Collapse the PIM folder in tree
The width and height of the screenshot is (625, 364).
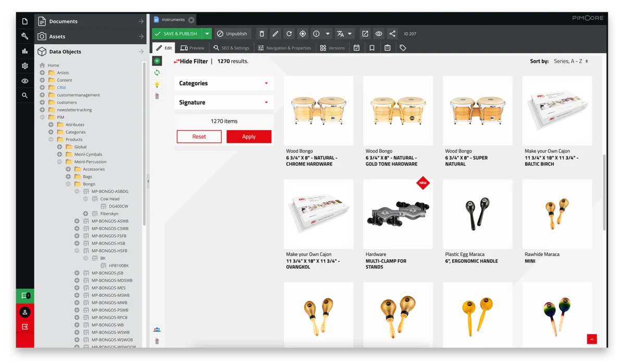42,117
